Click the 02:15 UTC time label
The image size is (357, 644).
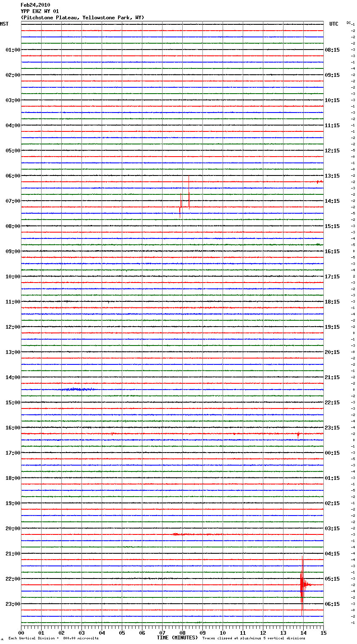332,503
